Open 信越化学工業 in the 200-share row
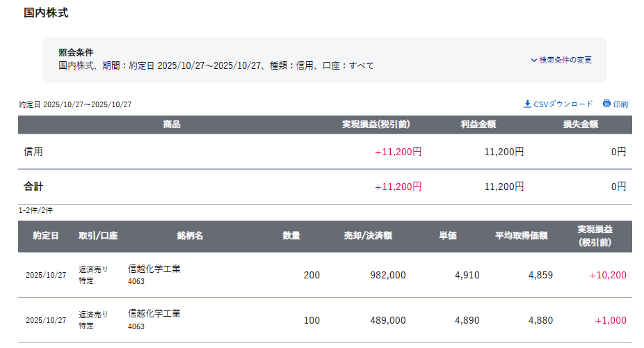Screen dimensions: 644x348 (154, 269)
